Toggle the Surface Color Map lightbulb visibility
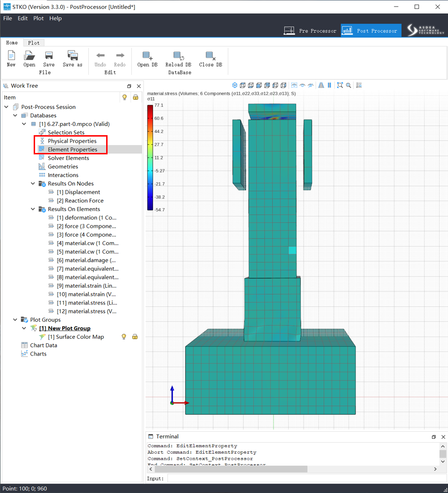This screenshot has width=448, height=493. pyautogui.click(x=124, y=337)
